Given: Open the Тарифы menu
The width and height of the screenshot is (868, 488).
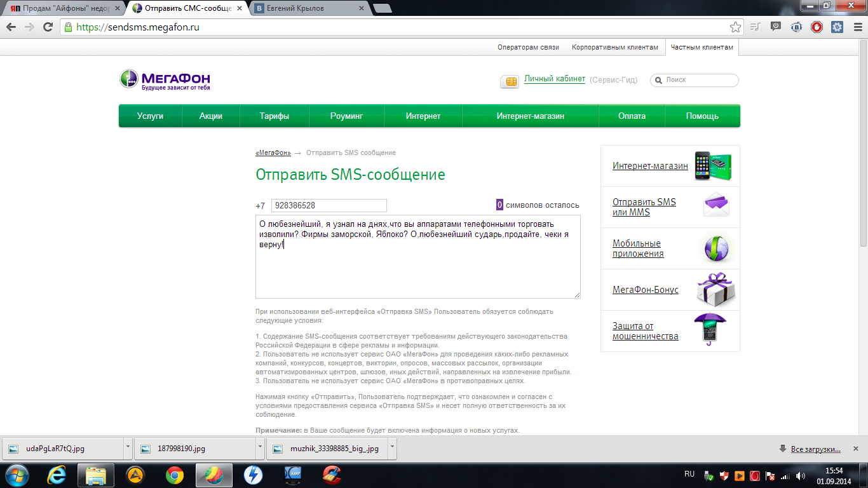Looking at the screenshot, I should click(x=275, y=116).
